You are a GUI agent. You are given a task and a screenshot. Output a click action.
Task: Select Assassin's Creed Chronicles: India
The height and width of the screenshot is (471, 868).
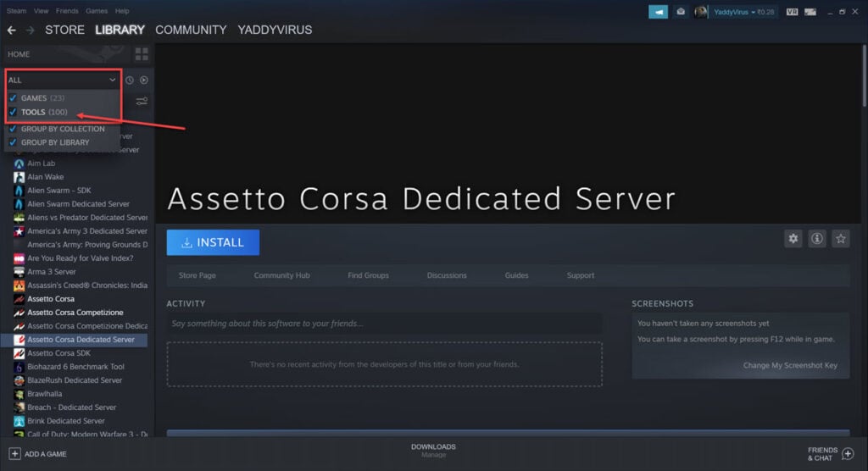(87, 285)
